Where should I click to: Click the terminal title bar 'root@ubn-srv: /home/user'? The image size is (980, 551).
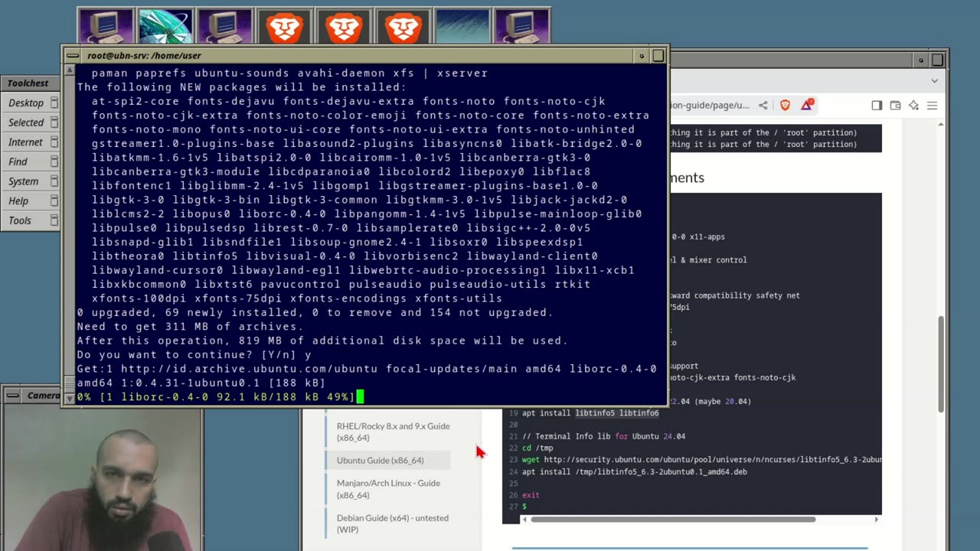144,56
